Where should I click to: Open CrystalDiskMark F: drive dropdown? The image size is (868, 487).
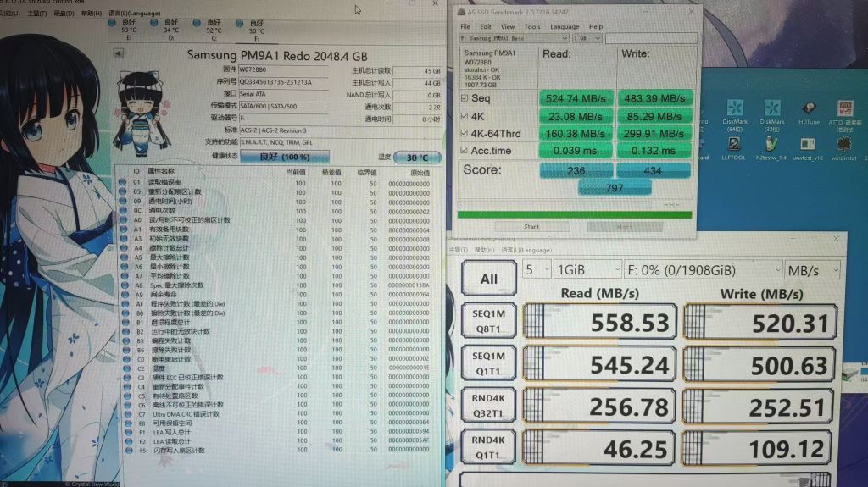703,270
